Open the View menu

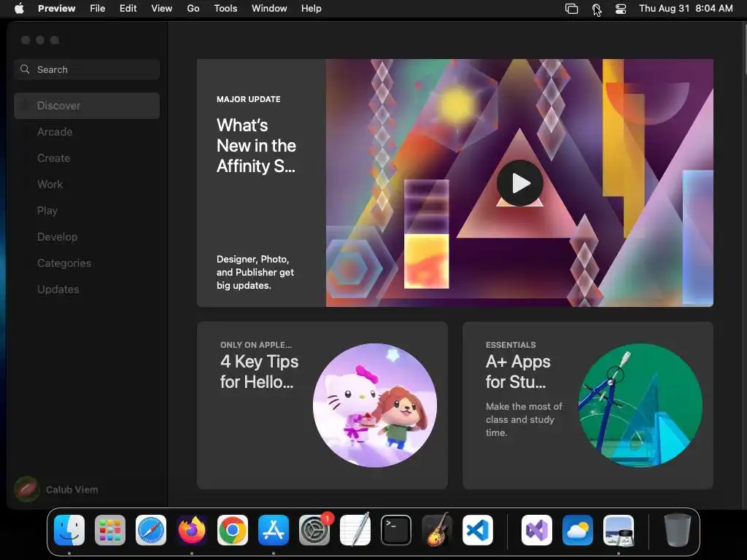point(162,9)
